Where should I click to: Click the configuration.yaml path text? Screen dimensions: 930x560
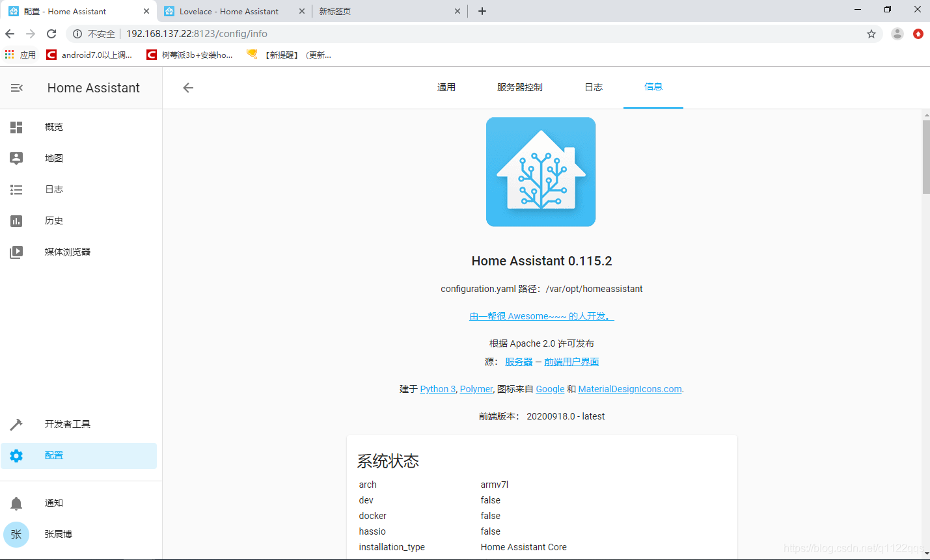541,289
